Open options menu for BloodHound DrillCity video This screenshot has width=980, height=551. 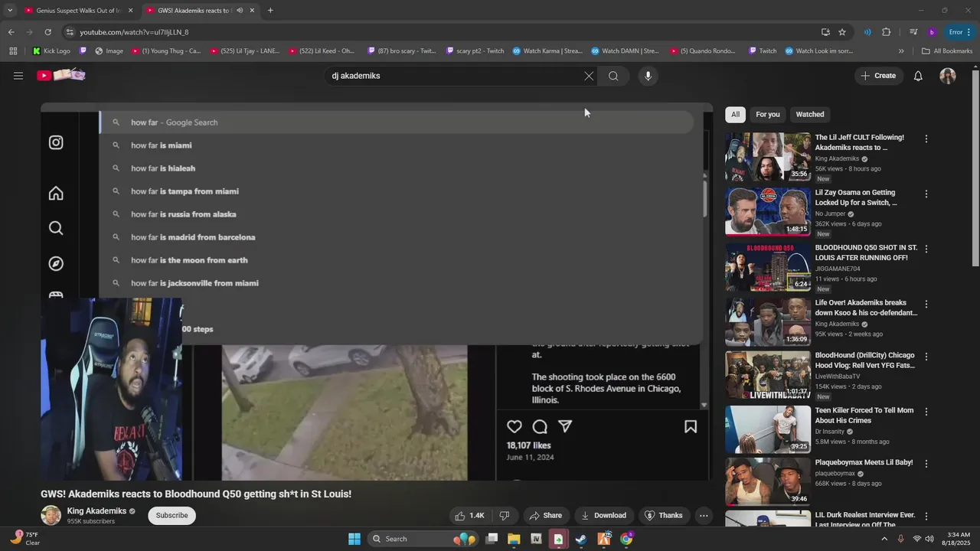point(926,357)
